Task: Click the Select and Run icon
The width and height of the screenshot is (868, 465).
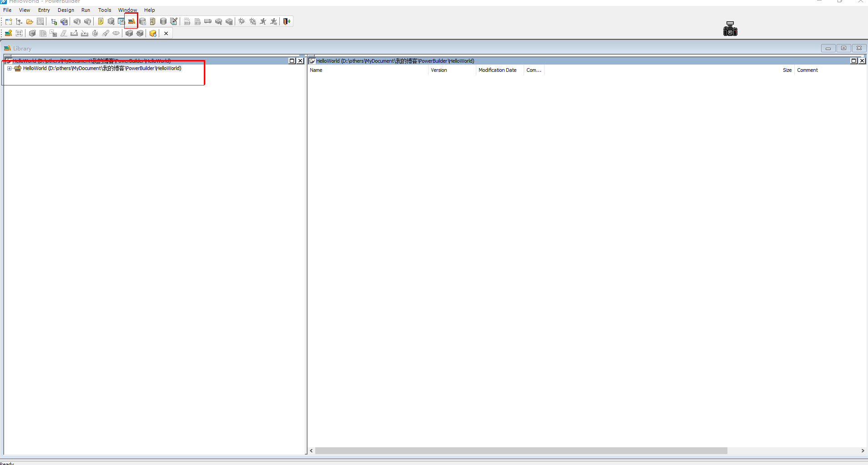Action: (273, 21)
